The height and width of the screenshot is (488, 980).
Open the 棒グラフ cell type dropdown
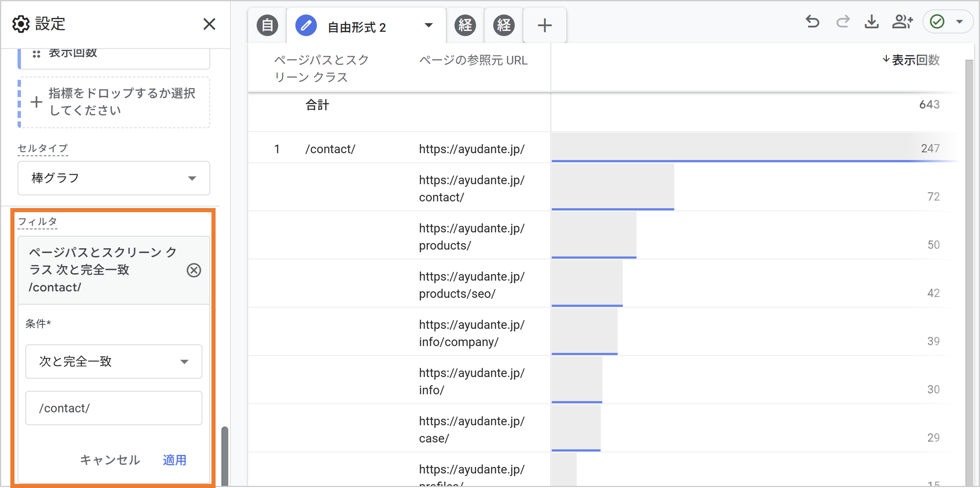[114, 178]
